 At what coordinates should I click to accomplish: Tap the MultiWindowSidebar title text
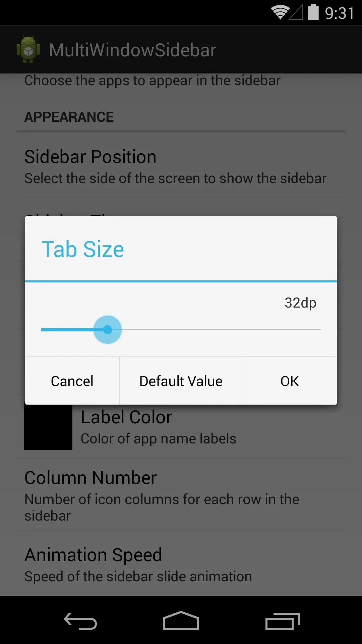tap(133, 50)
